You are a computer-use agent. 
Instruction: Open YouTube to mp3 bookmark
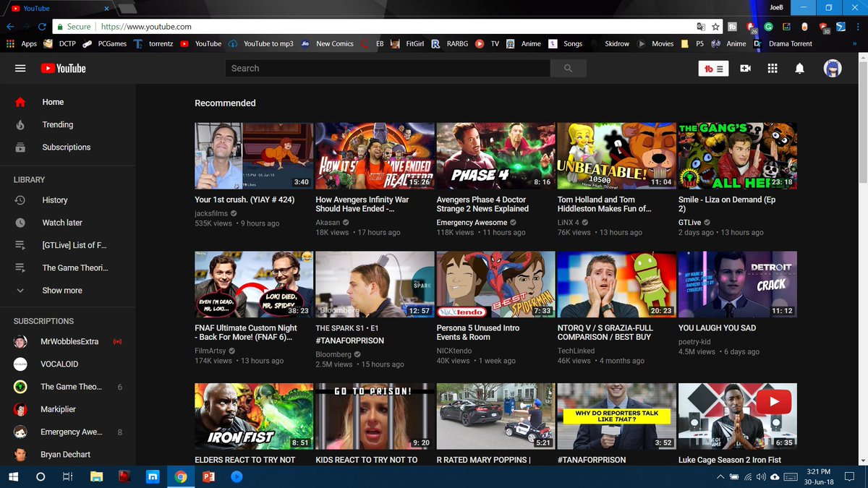point(260,43)
